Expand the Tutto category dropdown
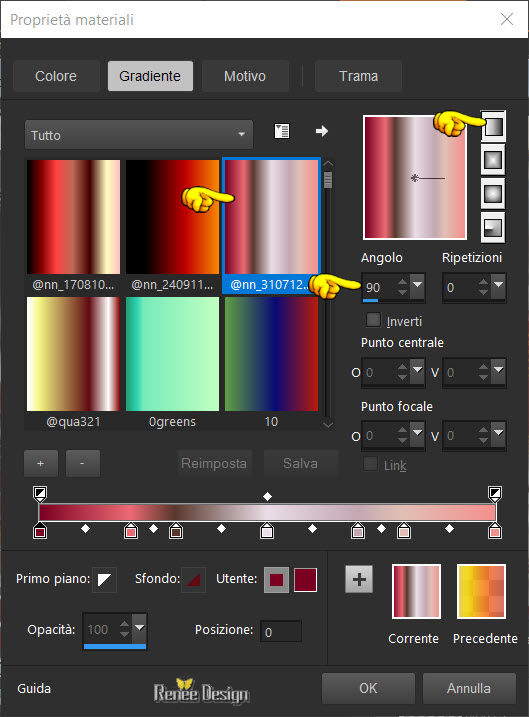Viewport: 529px width, 717px height. [139, 135]
